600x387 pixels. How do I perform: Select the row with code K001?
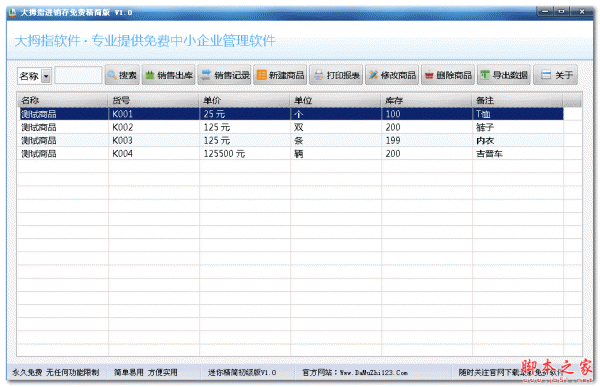pos(291,114)
